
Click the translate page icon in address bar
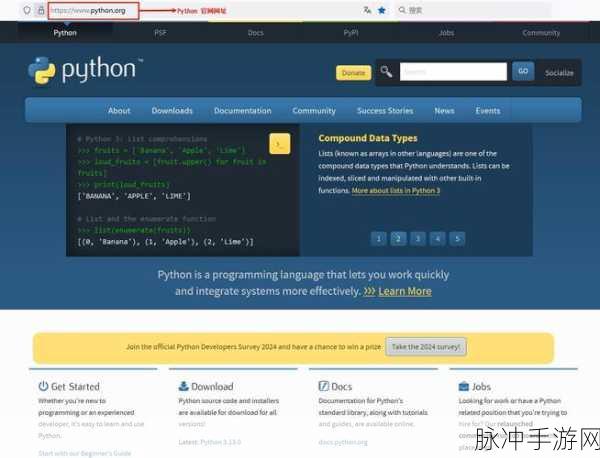pos(367,10)
